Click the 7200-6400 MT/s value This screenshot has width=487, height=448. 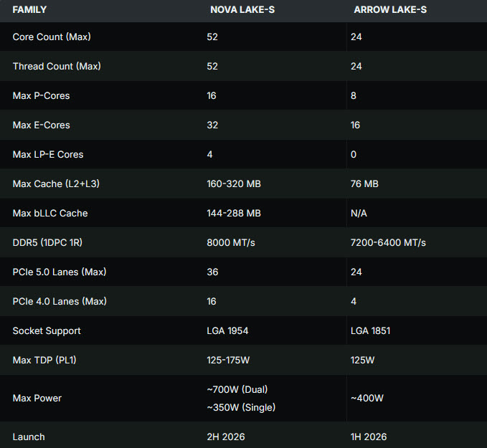(x=388, y=242)
